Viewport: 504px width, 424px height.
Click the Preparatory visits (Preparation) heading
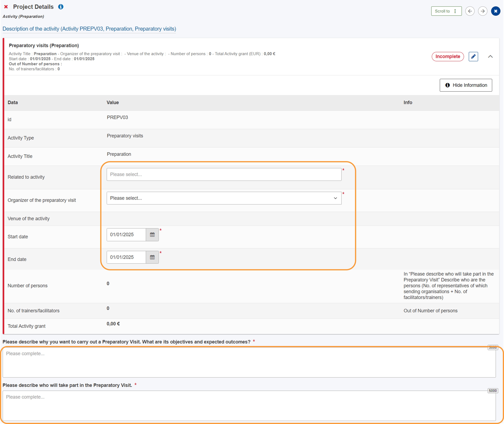[x=44, y=45]
